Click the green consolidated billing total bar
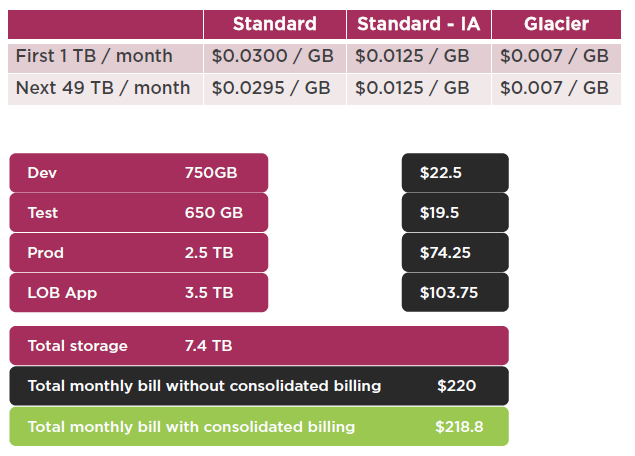Screen dimensions: 635x456 pos(259,426)
